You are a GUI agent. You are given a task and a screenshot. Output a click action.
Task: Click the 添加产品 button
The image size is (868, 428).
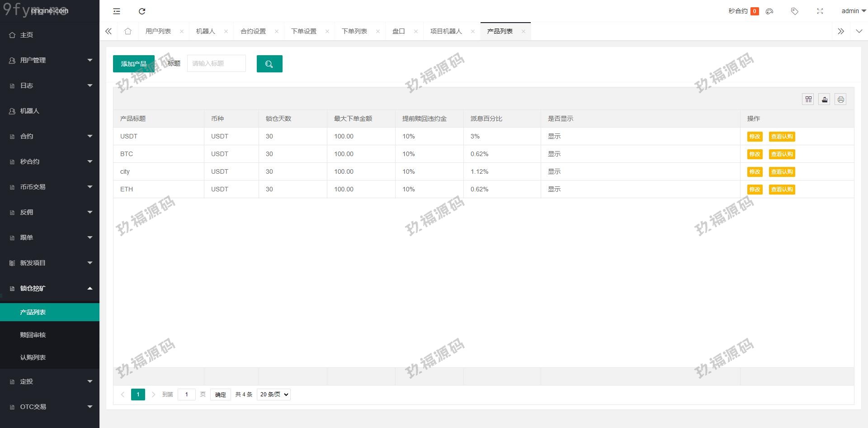133,64
